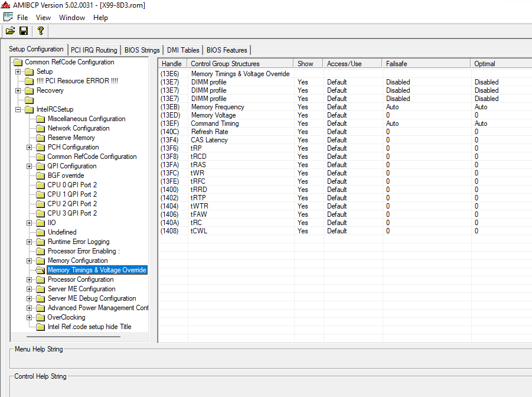Click the QPI Configuration folder icon
The width and height of the screenshot is (532, 397).
pos(41,166)
